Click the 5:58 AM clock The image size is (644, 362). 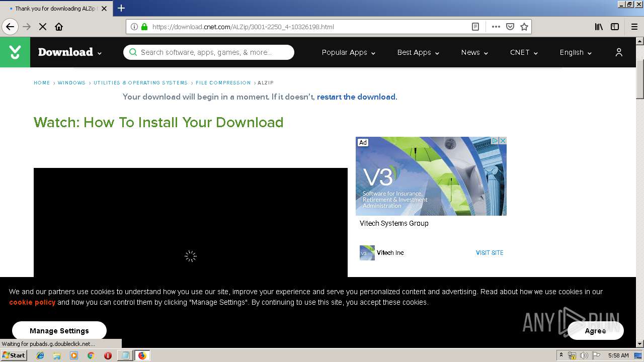(618, 355)
